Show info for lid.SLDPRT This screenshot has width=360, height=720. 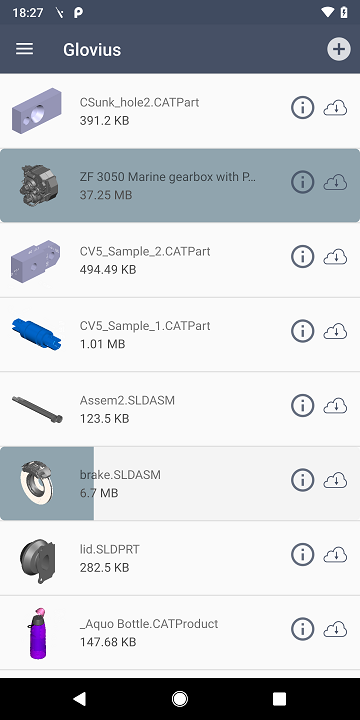pyautogui.click(x=303, y=555)
